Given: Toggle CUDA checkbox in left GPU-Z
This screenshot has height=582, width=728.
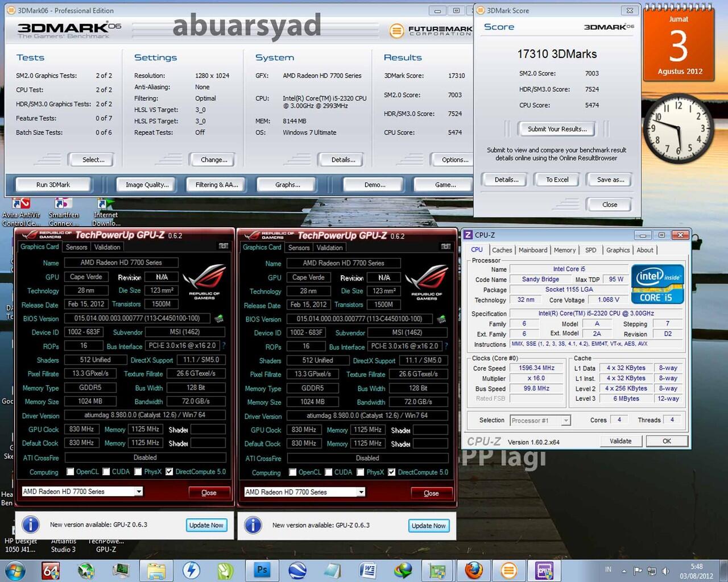Looking at the screenshot, I should 106,472.
